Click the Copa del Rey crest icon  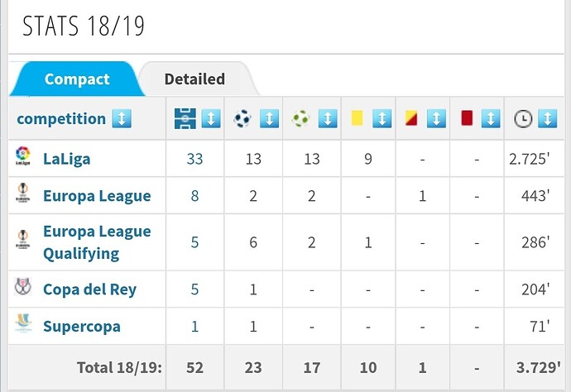click(x=23, y=288)
